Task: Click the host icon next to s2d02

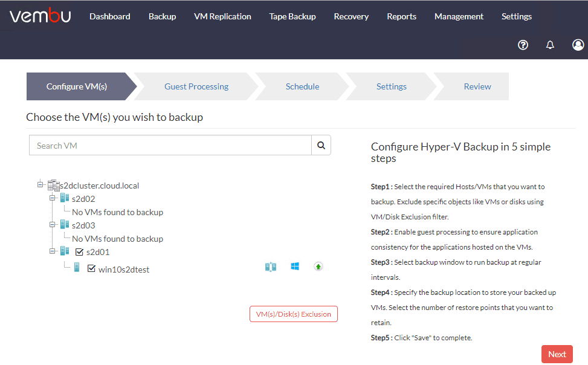Action: (x=63, y=198)
